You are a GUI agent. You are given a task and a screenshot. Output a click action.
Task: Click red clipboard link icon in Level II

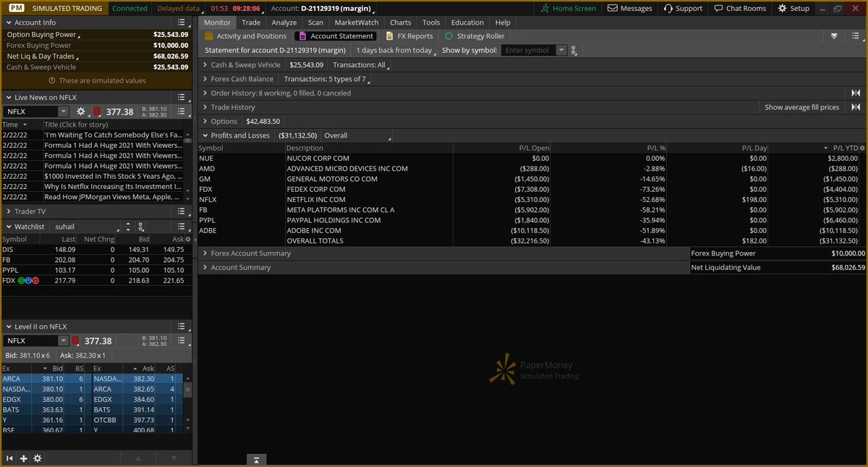75,341
